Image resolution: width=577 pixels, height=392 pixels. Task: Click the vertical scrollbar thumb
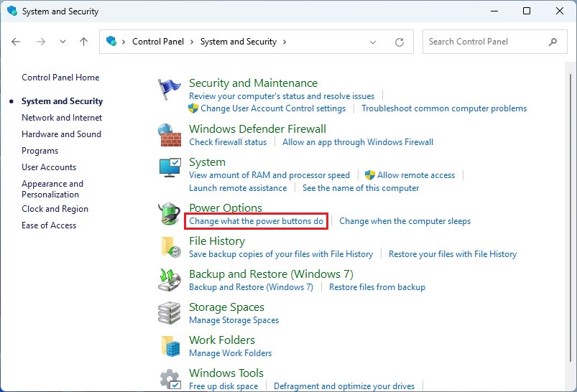pos(571,217)
